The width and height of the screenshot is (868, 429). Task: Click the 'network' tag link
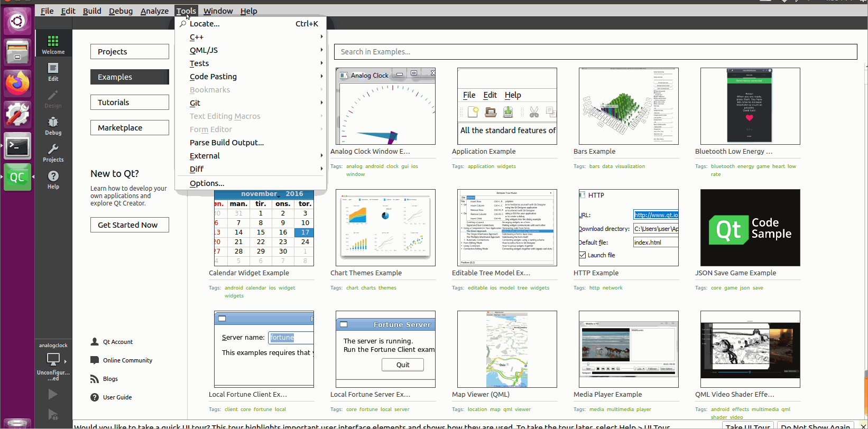pyautogui.click(x=612, y=288)
